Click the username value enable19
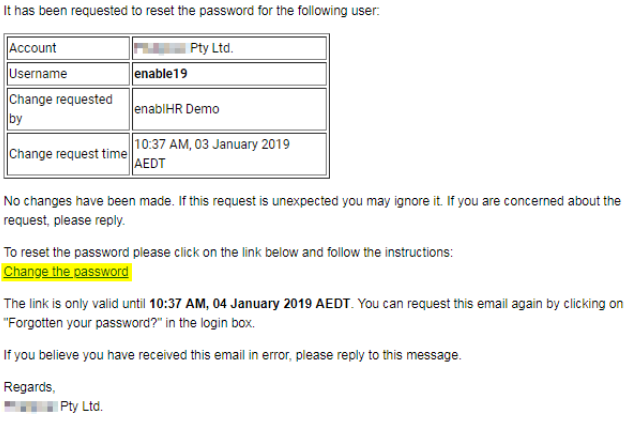The height and width of the screenshot is (421, 627). click(161, 74)
